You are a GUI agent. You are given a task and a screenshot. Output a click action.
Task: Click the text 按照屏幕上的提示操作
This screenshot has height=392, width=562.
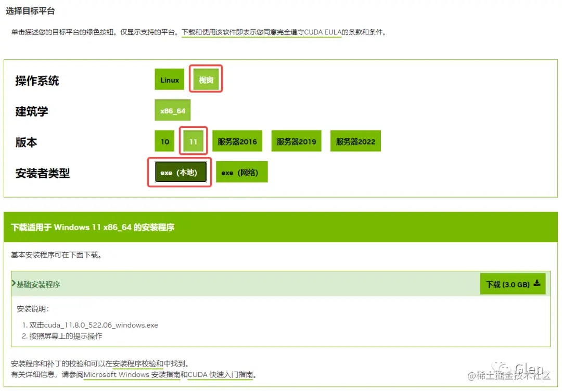pyautogui.click(x=66, y=336)
